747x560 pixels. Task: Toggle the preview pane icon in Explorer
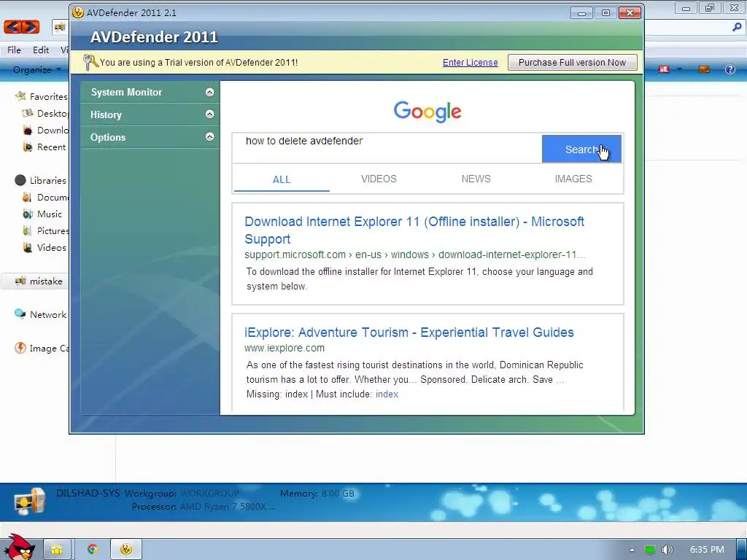point(704,69)
